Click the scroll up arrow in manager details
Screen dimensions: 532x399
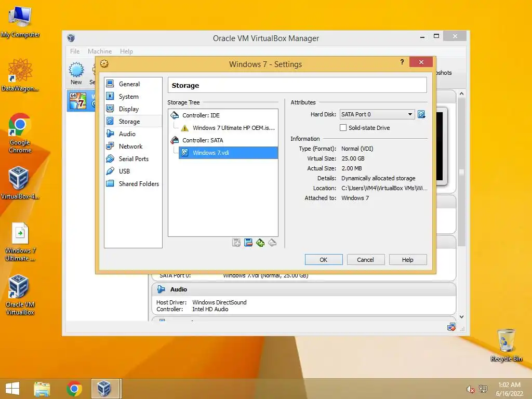pos(461,94)
